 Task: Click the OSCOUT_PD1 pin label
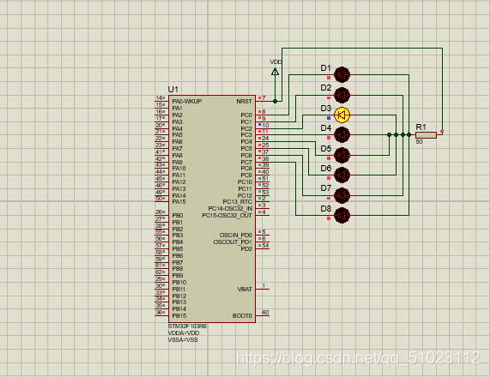click(233, 242)
